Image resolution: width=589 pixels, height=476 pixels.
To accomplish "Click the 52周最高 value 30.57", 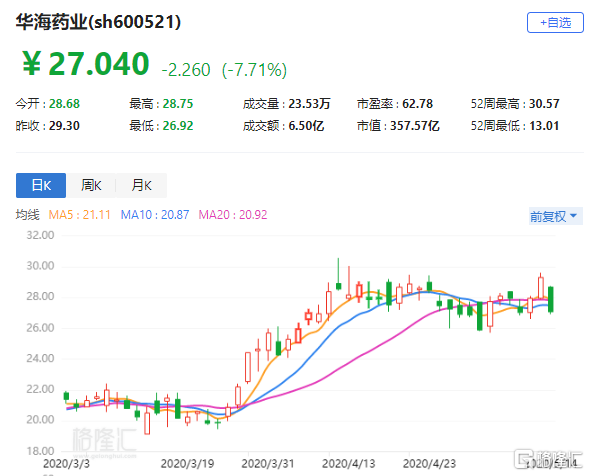I will point(544,104).
